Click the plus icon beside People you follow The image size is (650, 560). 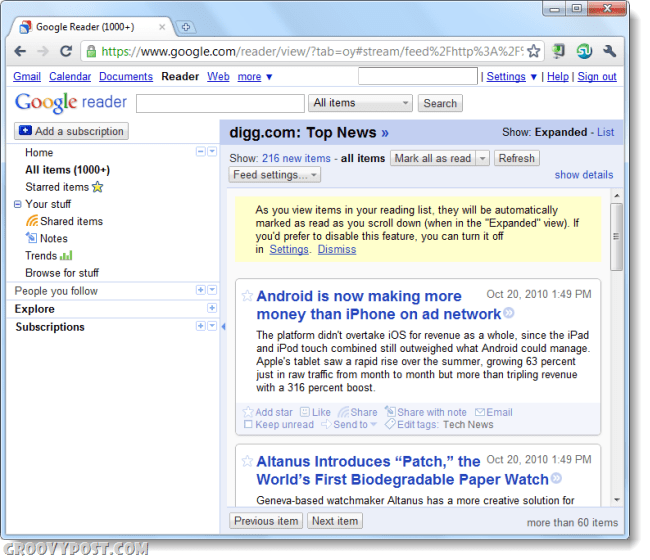point(201,290)
